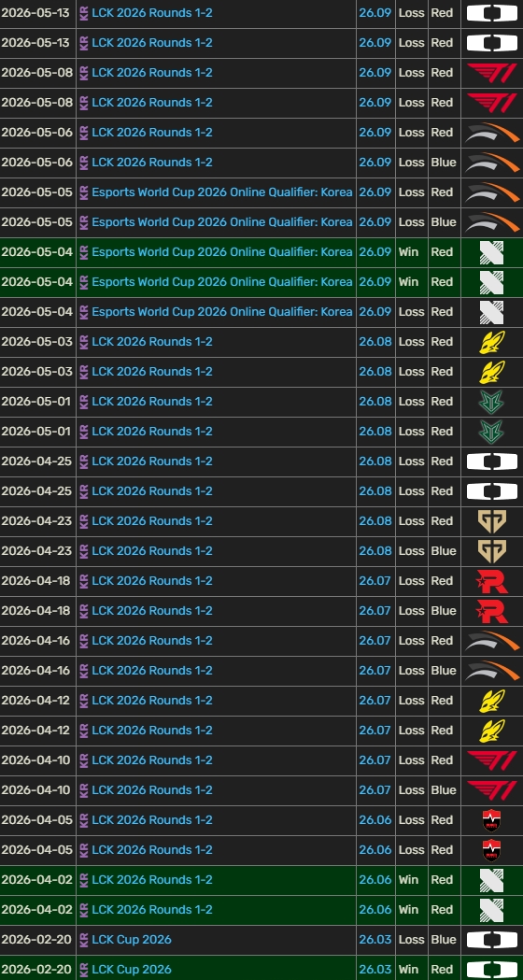Click the Hanwha Life logo on the 2026-04-16 Red row
Screen dimensions: 523x980
point(492,641)
